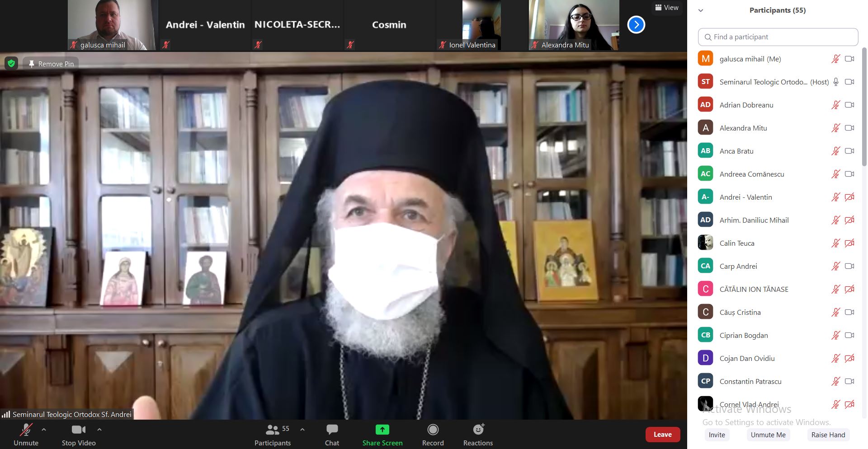This screenshot has height=449, width=868.
Task: Toggle camera off with Stop Video
Action: pos(79,430)
